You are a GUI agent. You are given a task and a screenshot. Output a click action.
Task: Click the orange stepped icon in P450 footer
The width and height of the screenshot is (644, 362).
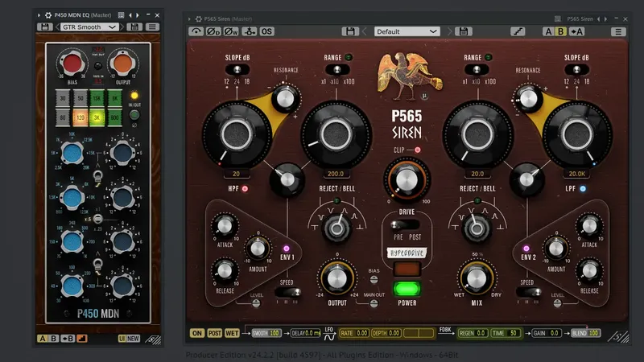point(82,339)
